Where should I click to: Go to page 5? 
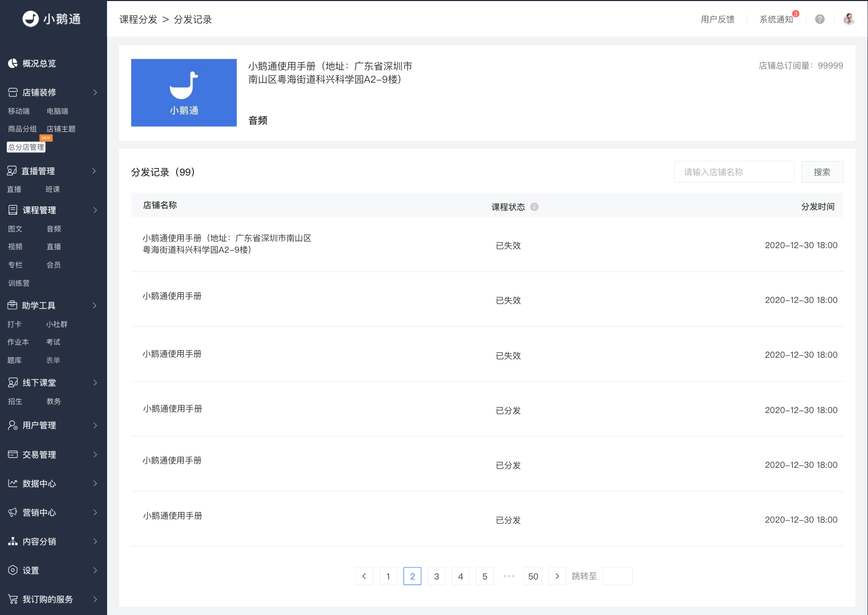point(485,576)
